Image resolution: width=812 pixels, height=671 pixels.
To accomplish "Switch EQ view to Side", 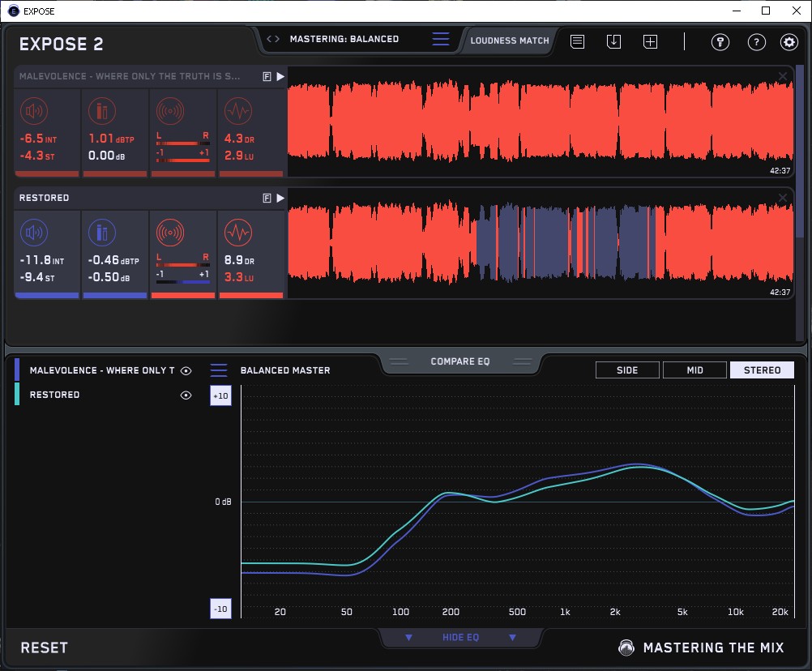I will (627, 370).
